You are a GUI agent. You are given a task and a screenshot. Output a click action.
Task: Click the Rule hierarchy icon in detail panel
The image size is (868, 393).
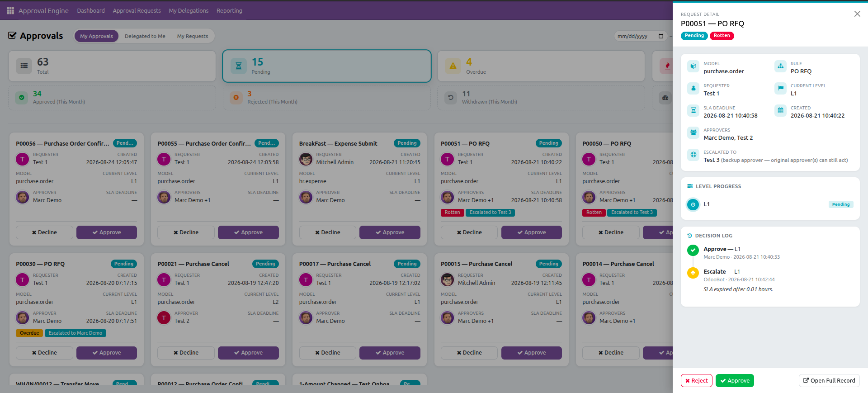tap(780, 66)
